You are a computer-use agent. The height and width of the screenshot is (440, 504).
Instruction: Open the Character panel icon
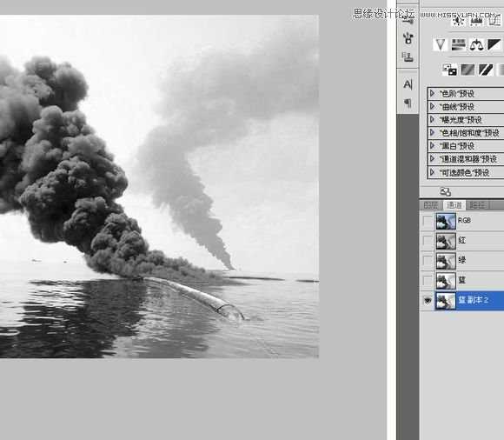(408, 84)
